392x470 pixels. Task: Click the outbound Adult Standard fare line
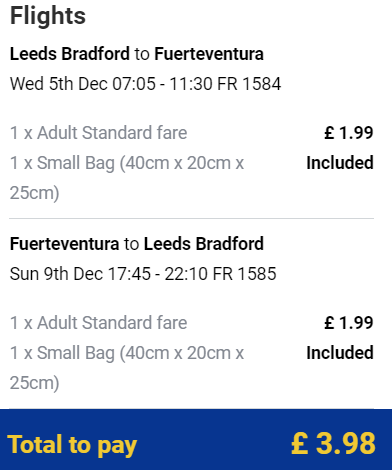pyautogui.click(x=98, y=133)
